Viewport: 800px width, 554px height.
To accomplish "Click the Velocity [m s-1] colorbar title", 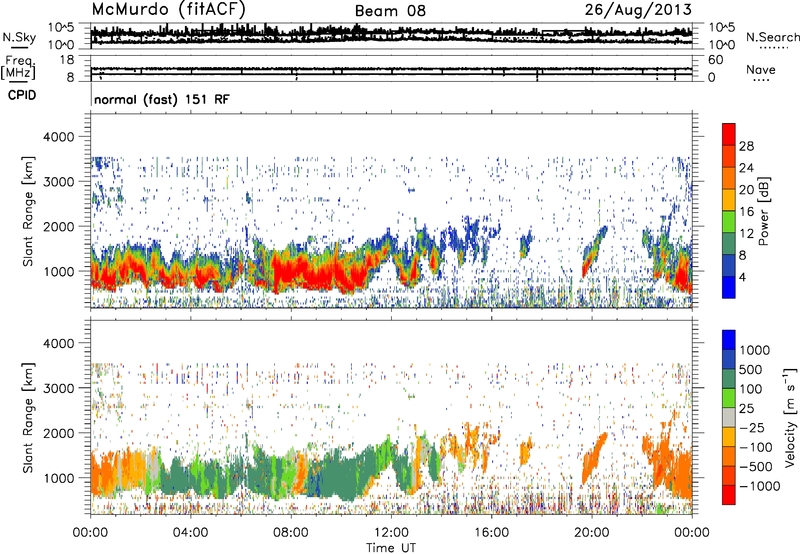I will click(790, 417).
